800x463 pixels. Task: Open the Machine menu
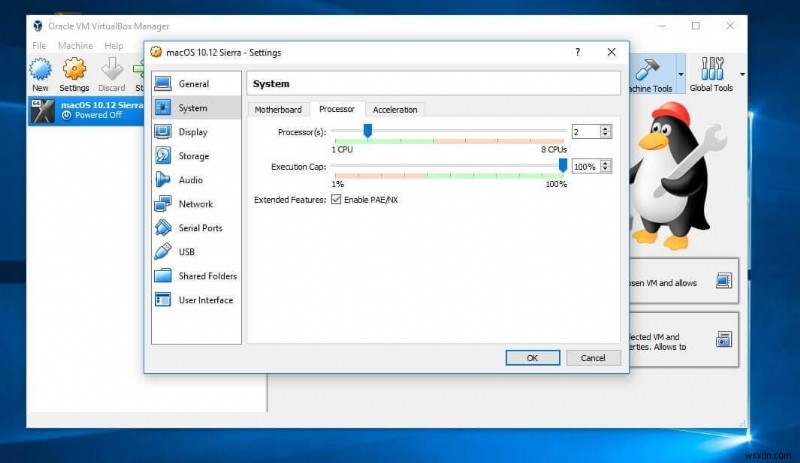click(x=76, y=45)
